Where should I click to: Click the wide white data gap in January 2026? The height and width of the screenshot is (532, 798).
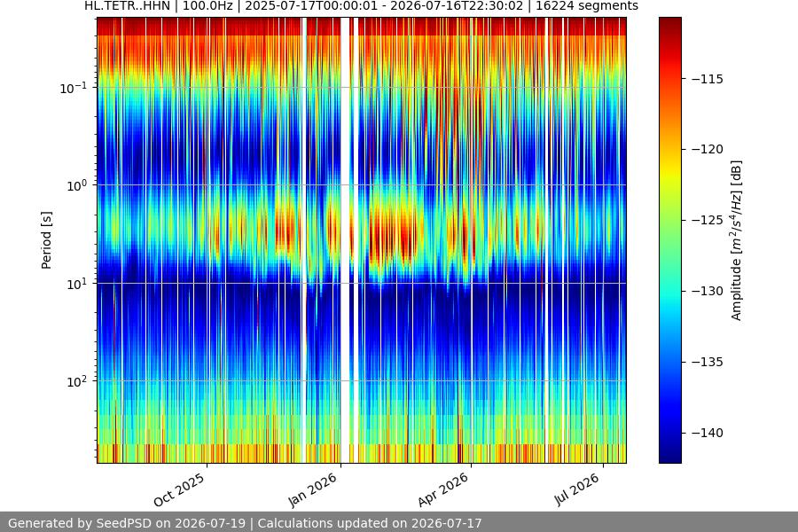point(345,240)
